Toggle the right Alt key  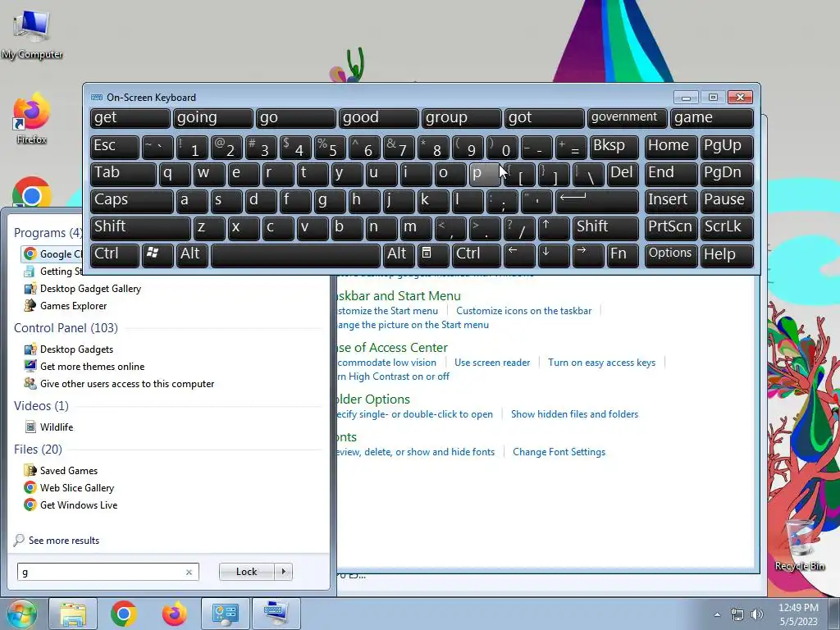399,254
